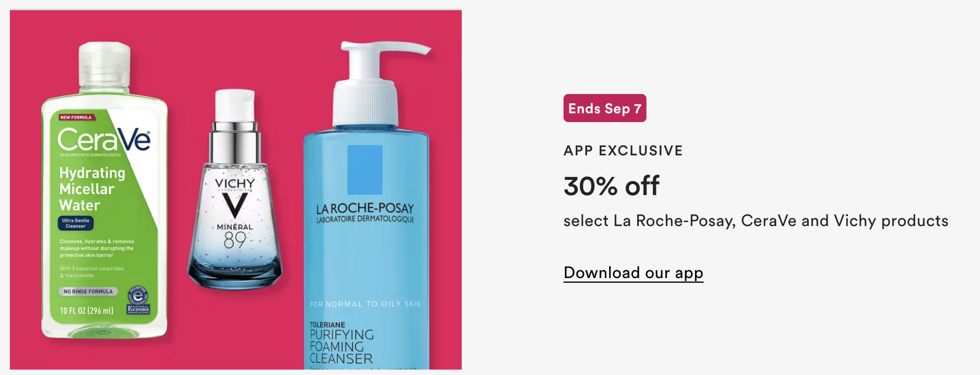
Task: Select the 30% off heading
Action: [611, 186]
